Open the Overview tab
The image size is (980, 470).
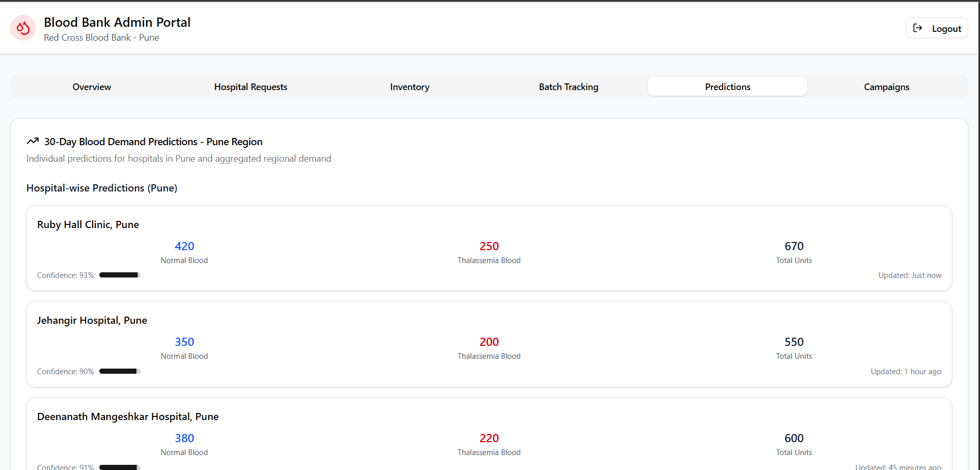(92, 86)
